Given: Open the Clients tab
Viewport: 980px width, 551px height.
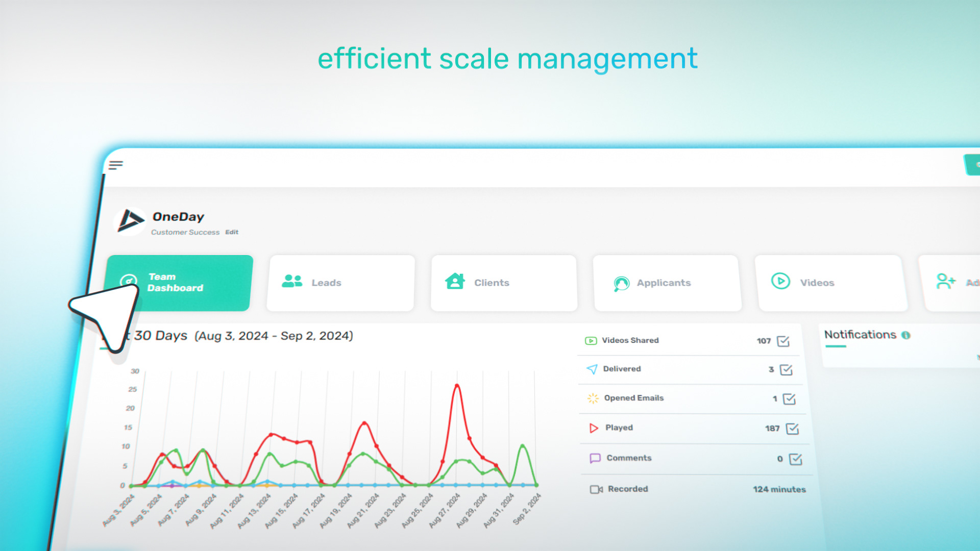Looking at the screenshot, I should pos(504,283).
